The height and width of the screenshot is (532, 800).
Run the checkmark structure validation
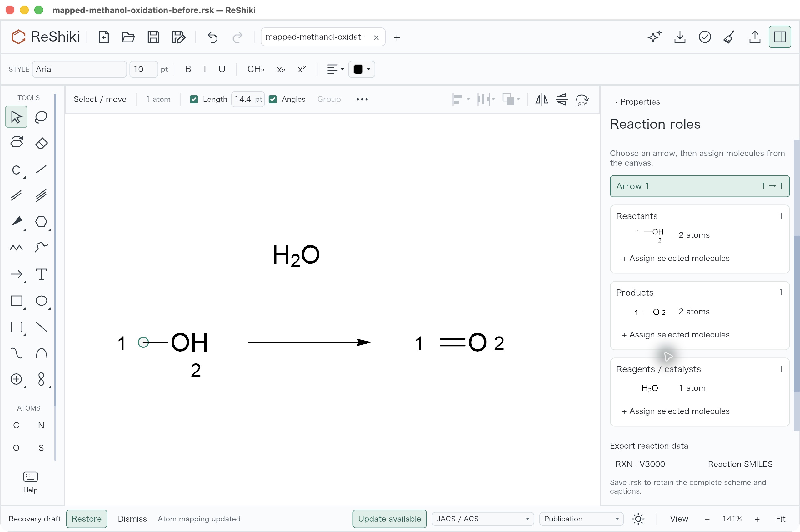tap(705, 37)
